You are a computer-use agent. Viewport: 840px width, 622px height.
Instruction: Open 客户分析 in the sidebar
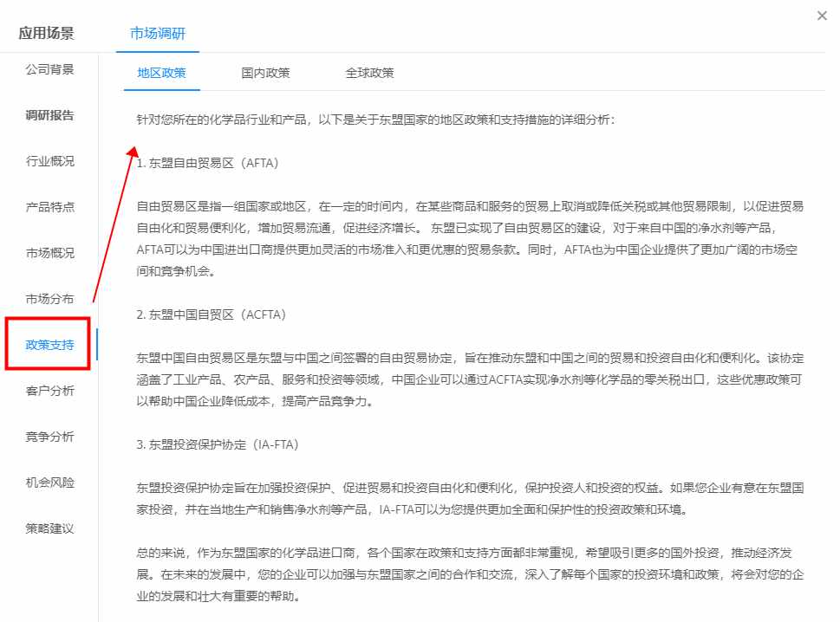coord(49,391)
